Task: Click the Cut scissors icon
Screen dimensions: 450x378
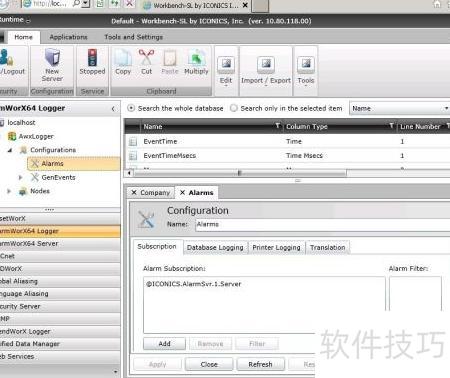Action: click(146, 57)
